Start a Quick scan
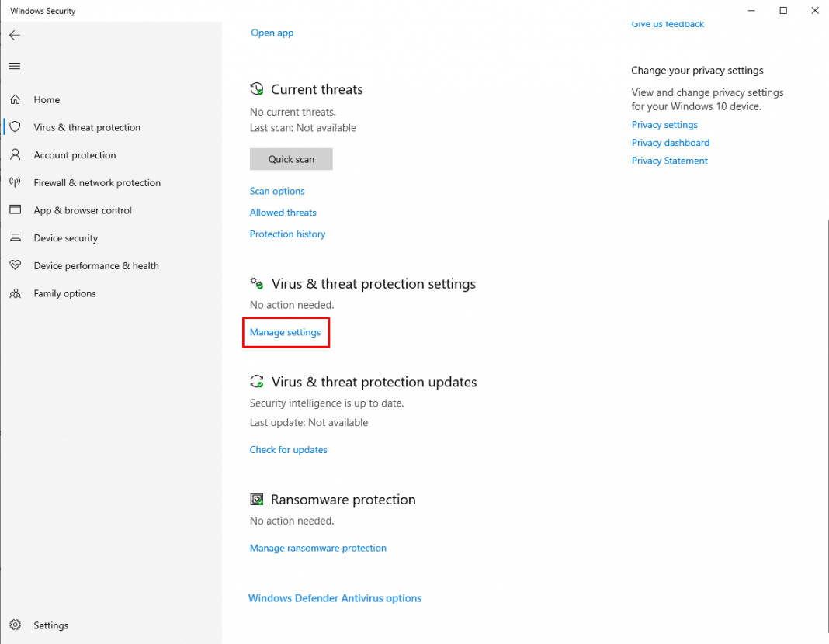 [291, 159]
